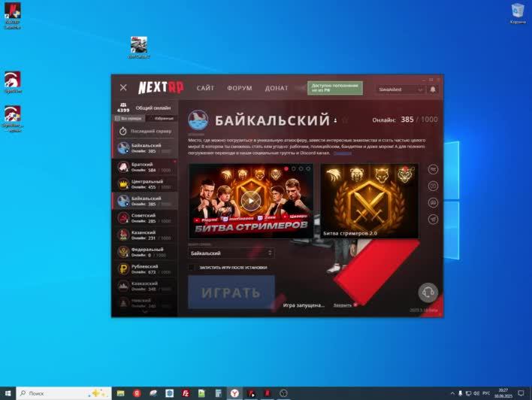Select the faded Невский server row
This screenshot has width=532, height=400.
point(145,302)
